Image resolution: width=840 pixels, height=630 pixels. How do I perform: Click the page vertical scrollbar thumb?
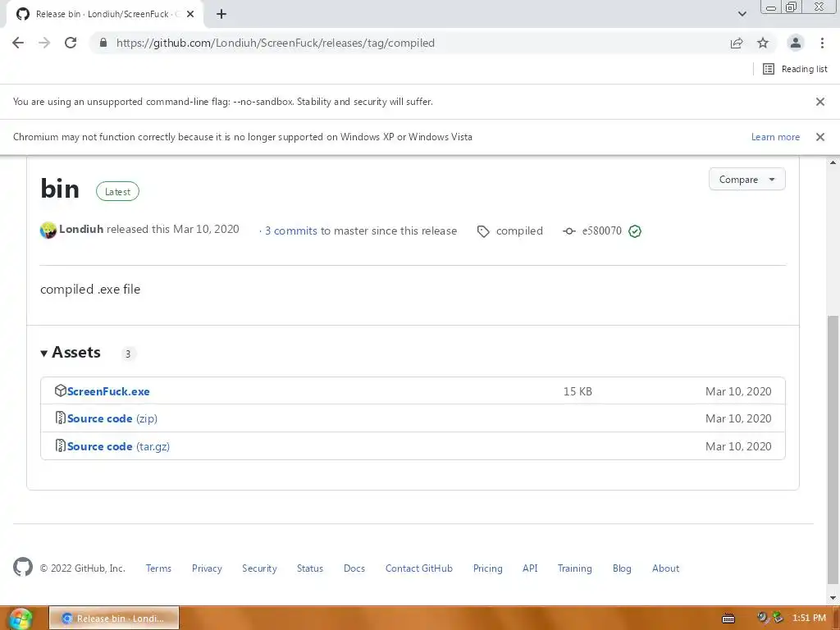pyautogui.click(x=833, y=450)
